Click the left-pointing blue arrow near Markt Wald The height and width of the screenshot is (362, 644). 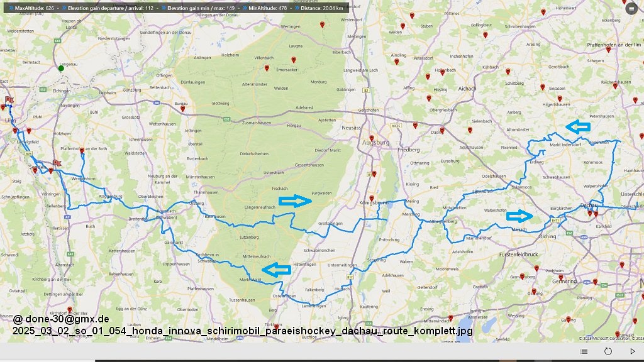pos(275,270)
